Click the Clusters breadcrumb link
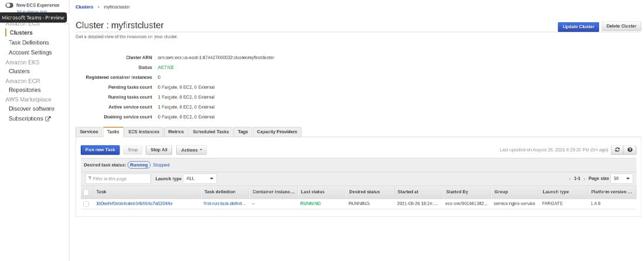This screenshot has width=644, height=261. tap(84, 7)
